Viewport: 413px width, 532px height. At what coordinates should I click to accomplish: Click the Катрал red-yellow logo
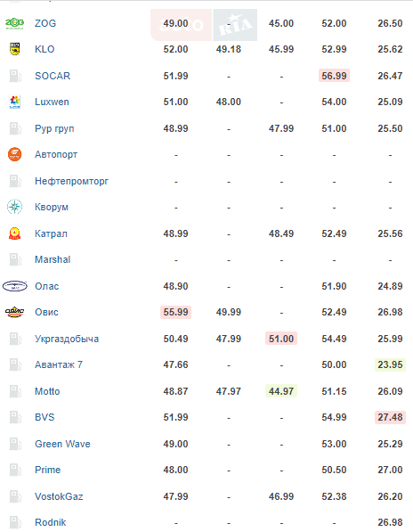pyautogui.click(x=14, y=233)
